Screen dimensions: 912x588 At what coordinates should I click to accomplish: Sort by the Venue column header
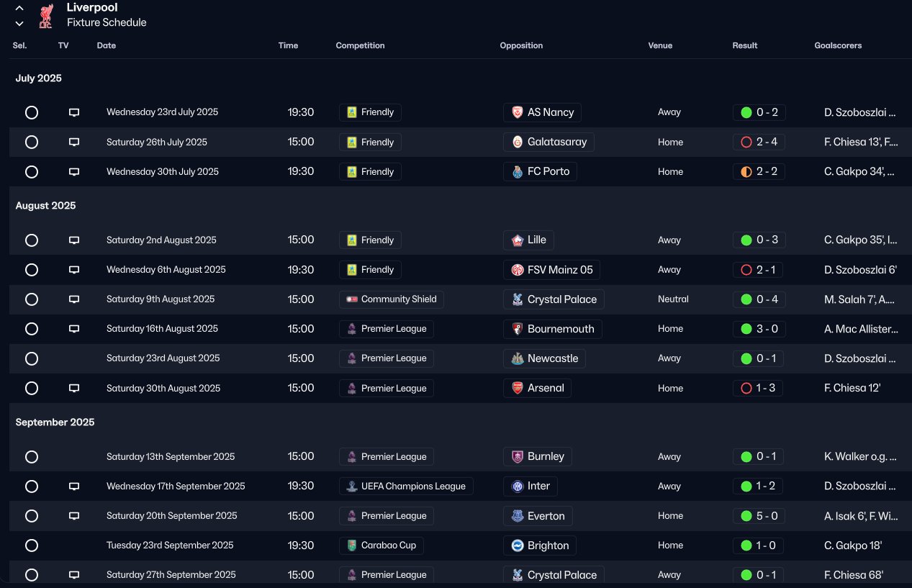(660, 45)
